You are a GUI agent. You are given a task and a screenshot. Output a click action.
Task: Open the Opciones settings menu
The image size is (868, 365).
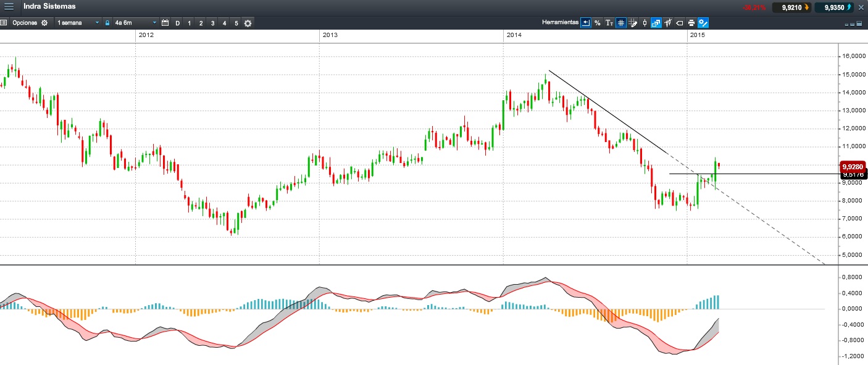30,23
